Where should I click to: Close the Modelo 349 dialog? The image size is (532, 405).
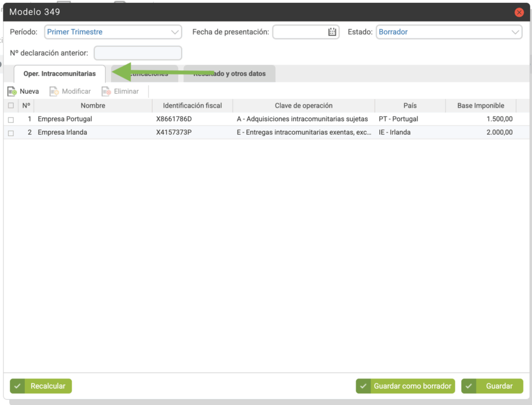(519, 12)
